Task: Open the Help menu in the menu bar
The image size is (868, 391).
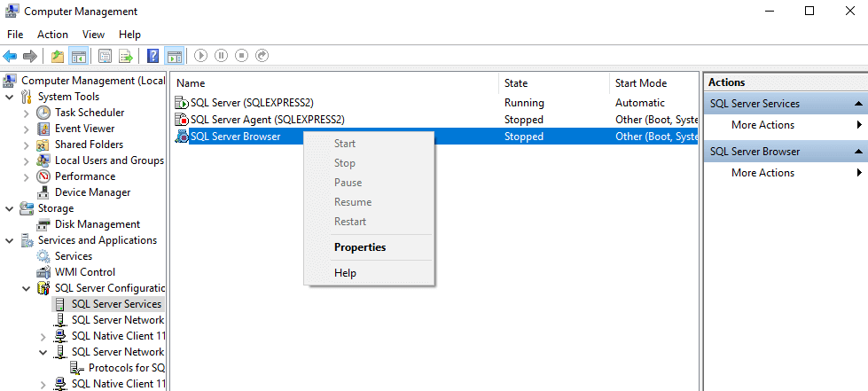Action: [129, 35]
